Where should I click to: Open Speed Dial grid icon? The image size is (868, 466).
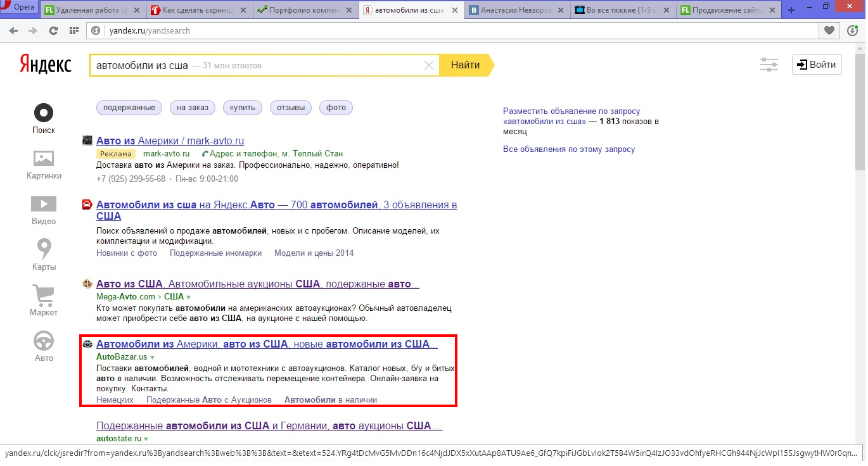click(x=74, y=30)
